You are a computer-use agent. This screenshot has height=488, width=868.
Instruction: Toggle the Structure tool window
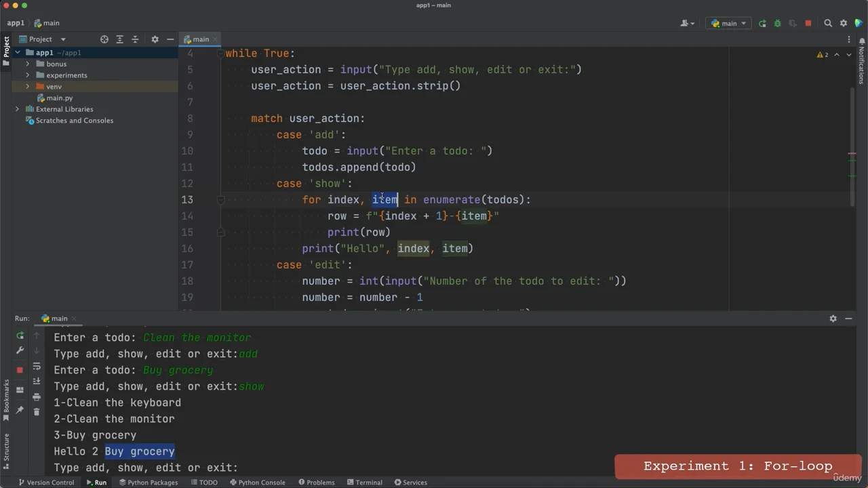click(6, 451)
